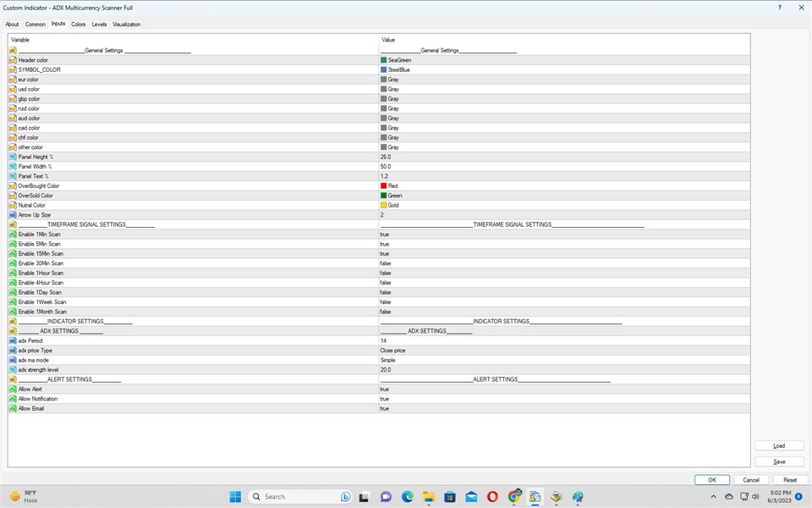Open Opera browser from the taskbar
812x508 pixels.
point(492,497)
